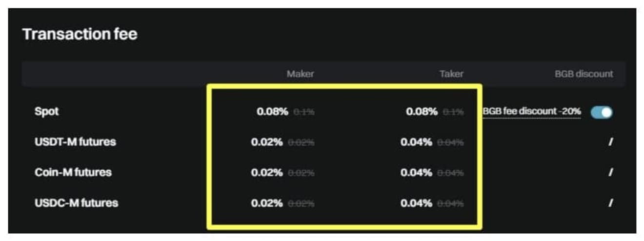
Task: Select the USDC-M futures row label
Action: click(x=76, y=203)
